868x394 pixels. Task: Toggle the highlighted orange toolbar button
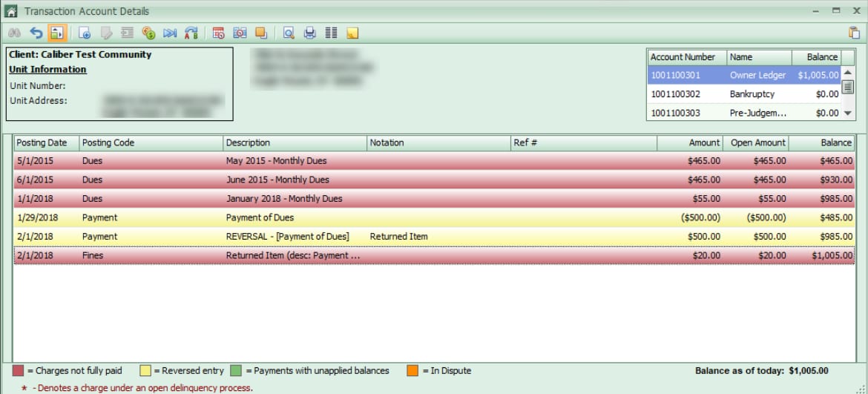56,33
